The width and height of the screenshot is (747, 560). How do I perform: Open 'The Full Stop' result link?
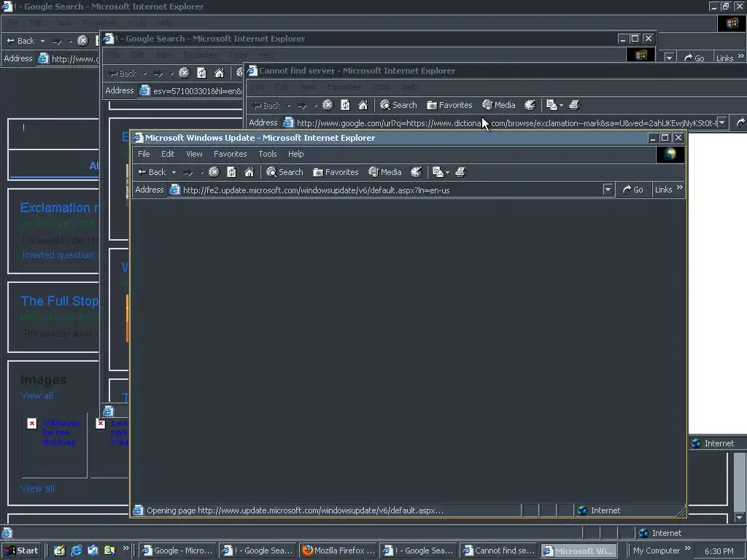tap(59, 301)
